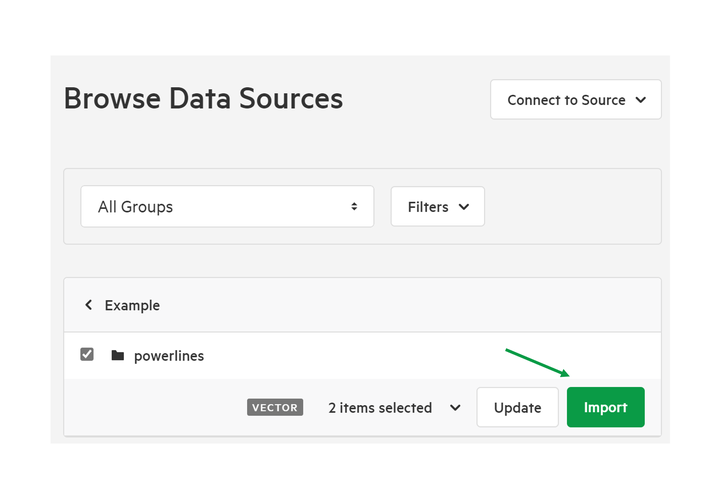Click the VECTOR type badge
This screenshot has height=489, width=720.
(275, 407)
